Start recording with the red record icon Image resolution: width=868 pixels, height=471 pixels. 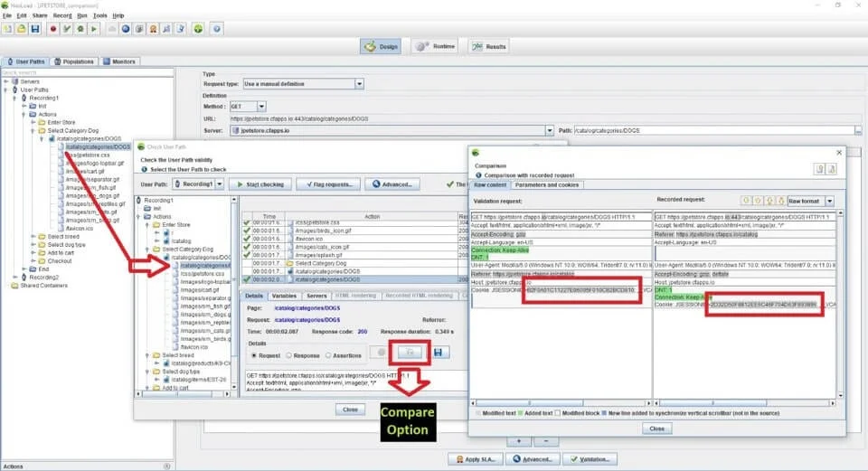pyautogui.click(x=53, y=29)
